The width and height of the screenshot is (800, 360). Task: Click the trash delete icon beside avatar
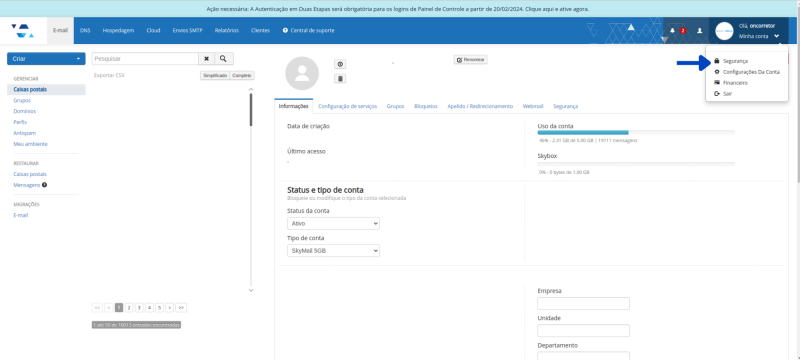[x=340, y=79]
